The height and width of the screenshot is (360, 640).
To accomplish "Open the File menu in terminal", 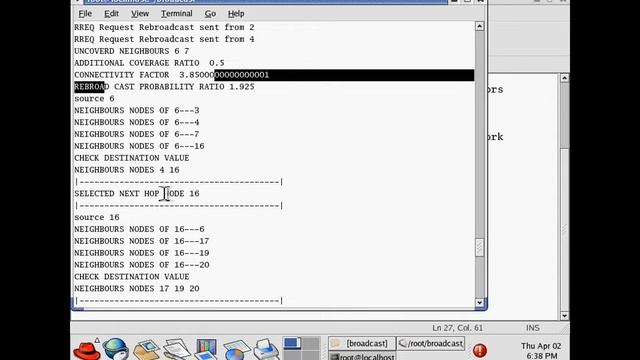I will (85, 13).
